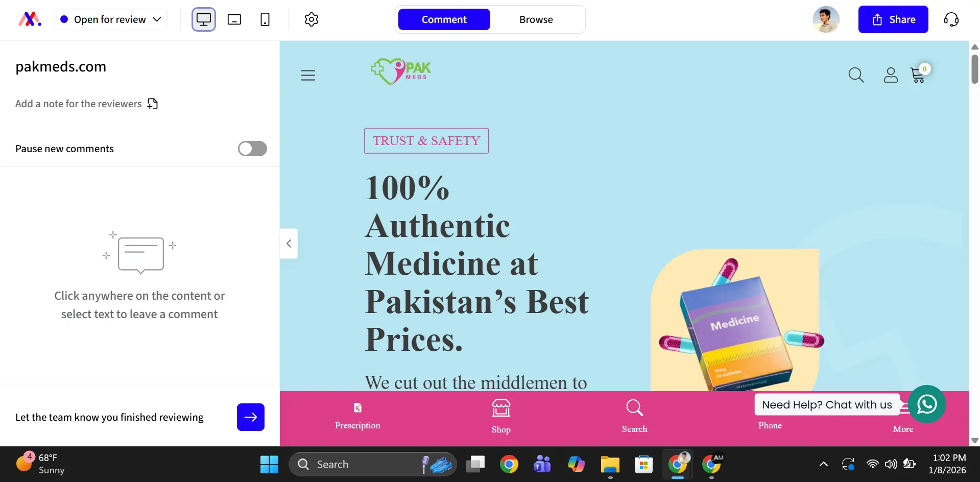
Task: Open support headset icon
Action: click(x=951, y=19)
